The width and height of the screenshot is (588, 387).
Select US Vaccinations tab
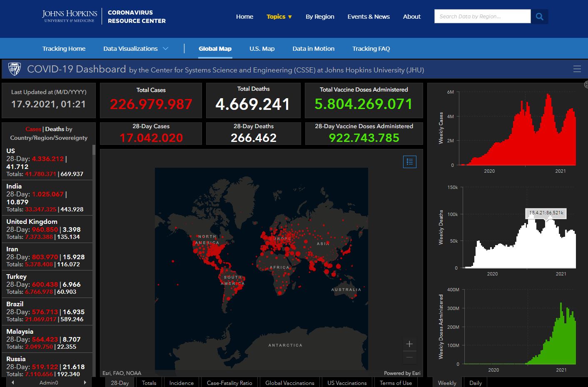coord(347,382)
